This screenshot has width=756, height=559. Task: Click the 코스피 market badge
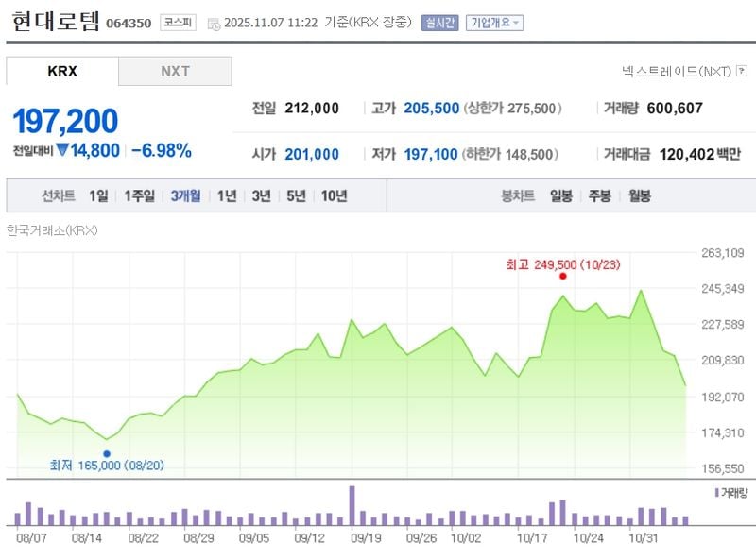point(178,23)
